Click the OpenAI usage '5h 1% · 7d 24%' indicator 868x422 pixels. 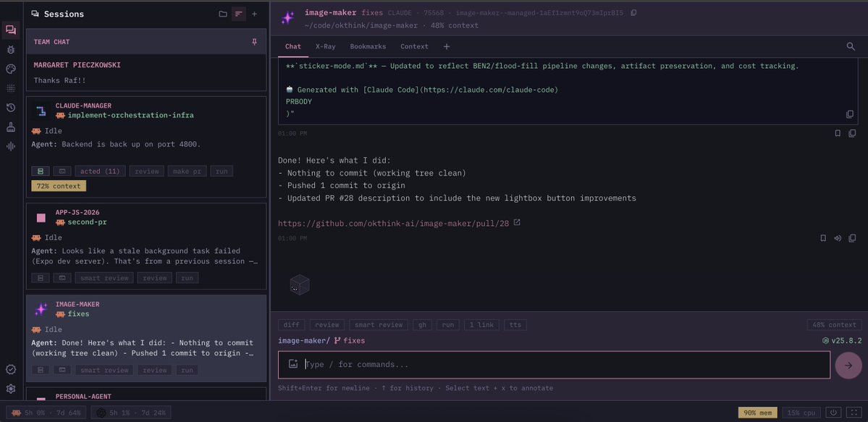(x=131, y=413)
